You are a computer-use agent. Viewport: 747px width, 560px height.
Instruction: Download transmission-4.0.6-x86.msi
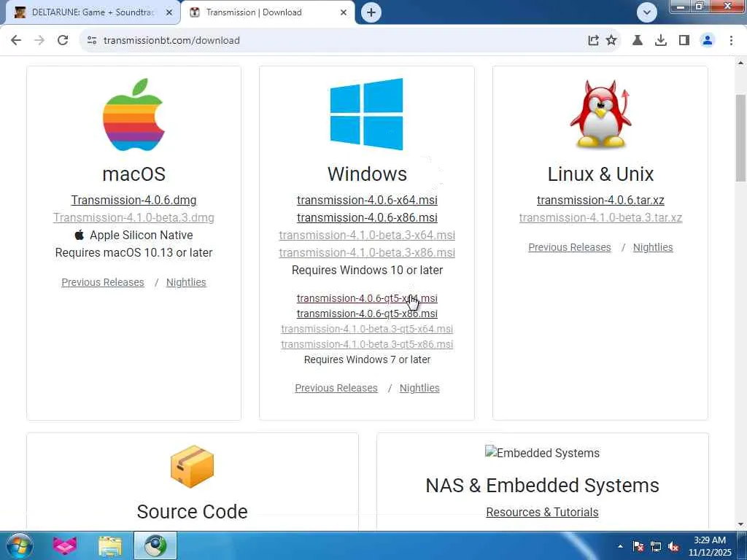click(x=368, y=217)
